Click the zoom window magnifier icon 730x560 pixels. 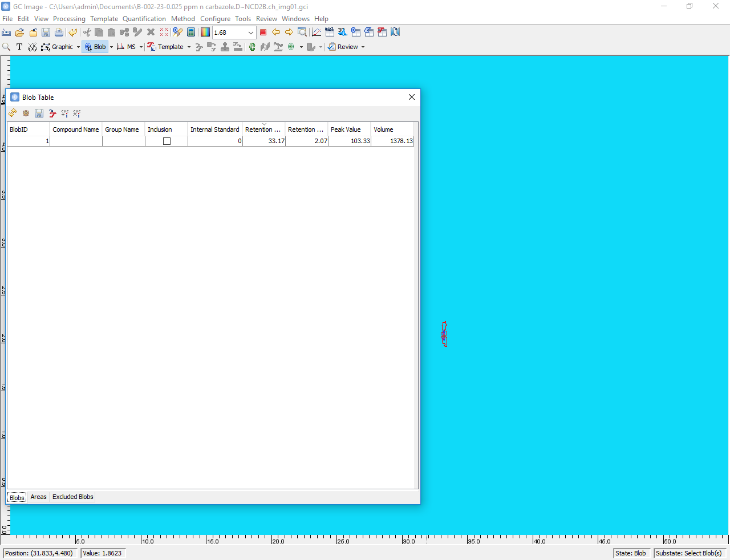(302, 33)
